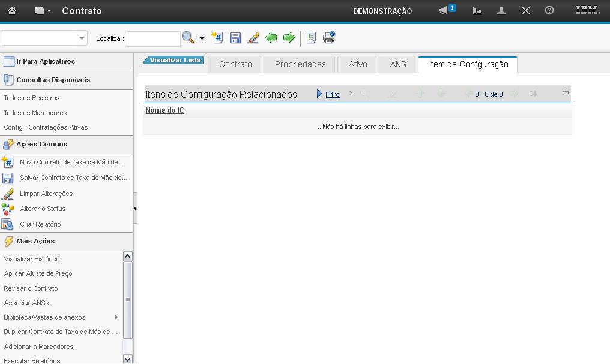The height and width of the screenshot is (364, 610).
Task: Open the reports chart icon in header
Action: [x=477, y=11]
